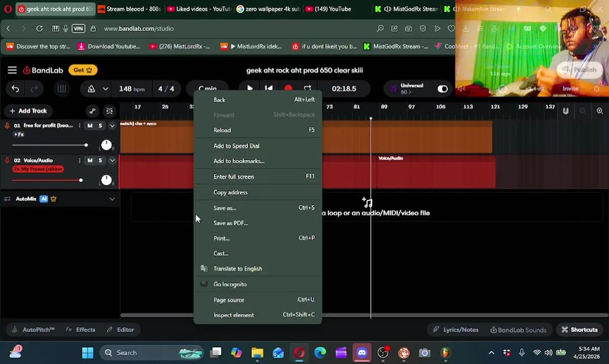Expand the AutoMix panel chevron
The width and height of the screenshot is (609, 364).
click(x=112, y=199)
